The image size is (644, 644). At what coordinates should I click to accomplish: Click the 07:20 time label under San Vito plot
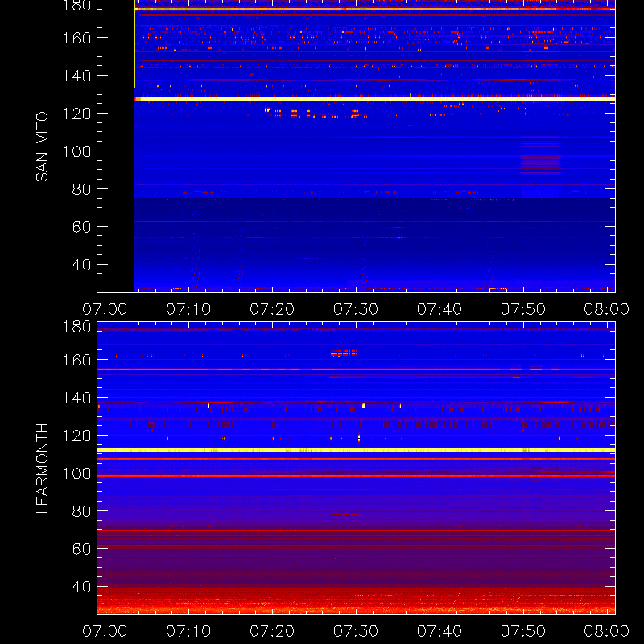click(x=272, y=309)
